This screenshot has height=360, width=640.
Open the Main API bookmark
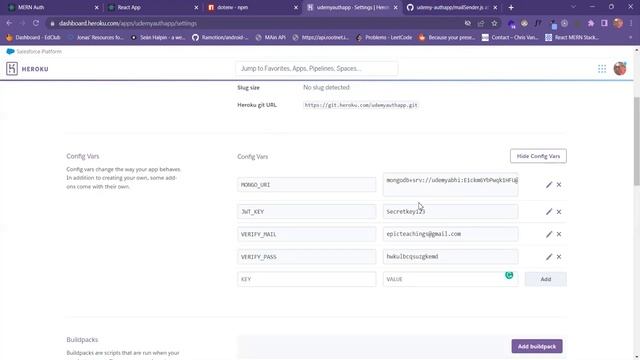click(271, 37)
